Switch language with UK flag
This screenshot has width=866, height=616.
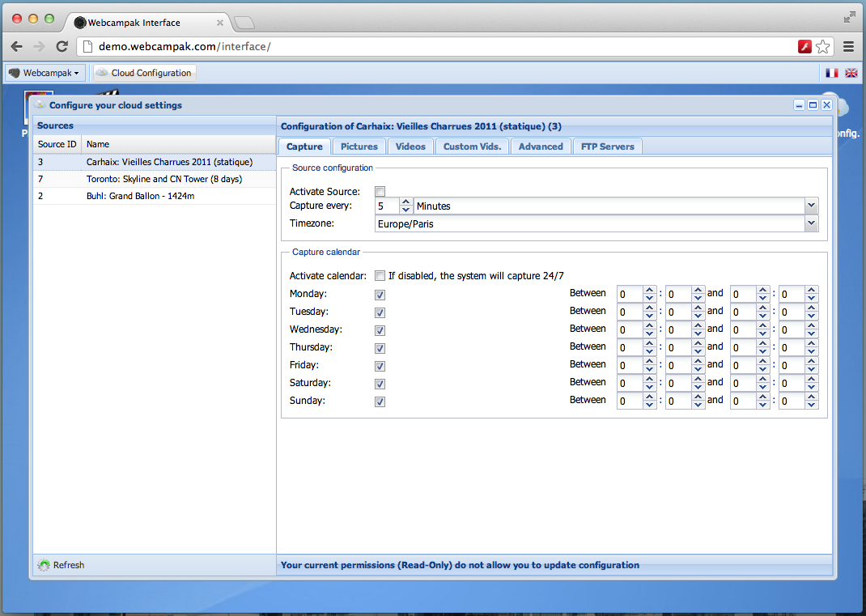(851, 73)
